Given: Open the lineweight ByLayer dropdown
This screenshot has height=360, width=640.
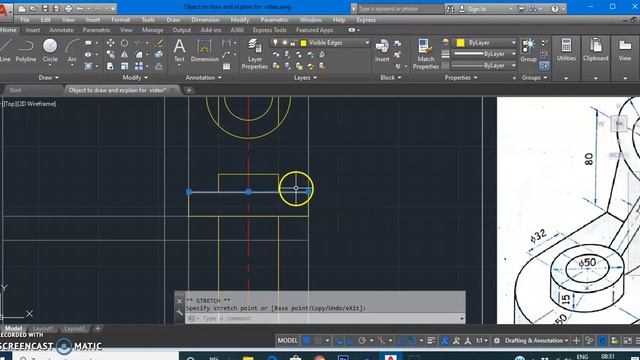Looking at the screenshot, I should tap(513, 54).
